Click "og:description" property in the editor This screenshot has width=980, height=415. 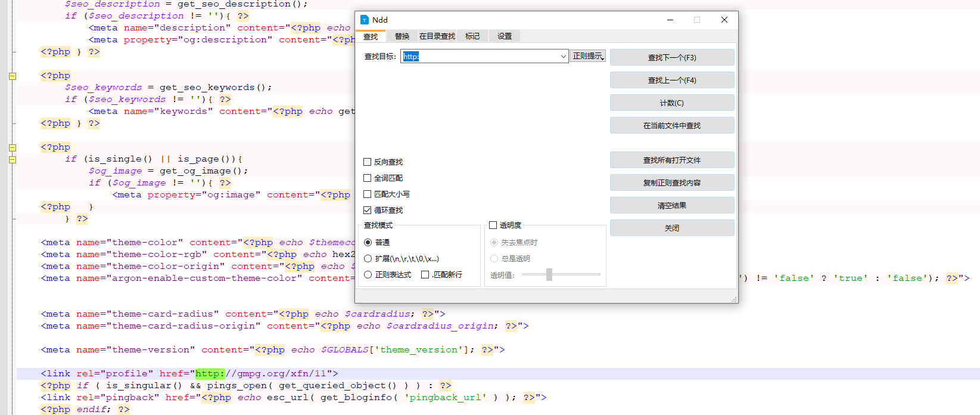click(225, 40)
